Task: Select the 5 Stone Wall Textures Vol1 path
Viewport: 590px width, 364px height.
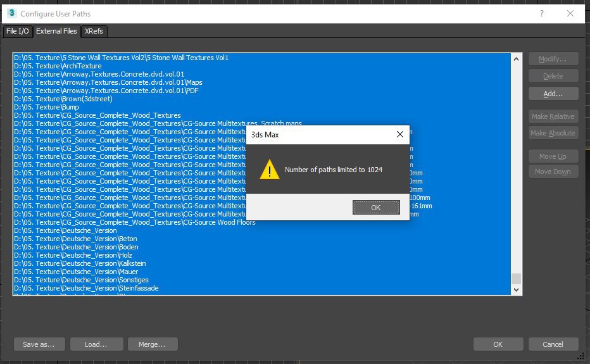Action: (x=261, y=58)
